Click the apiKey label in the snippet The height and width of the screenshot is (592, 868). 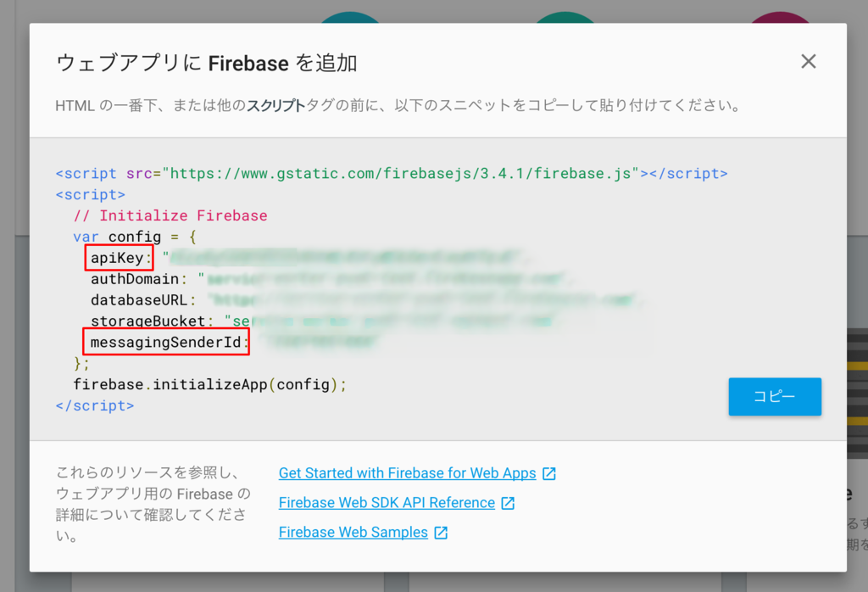pyautogui.click(x=119, y=258)
